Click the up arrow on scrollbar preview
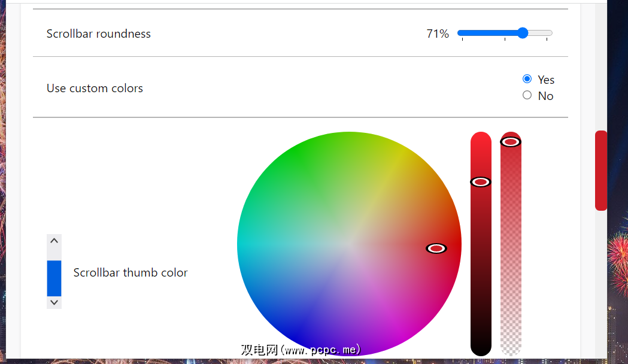The image size is (628, 364). (x=54, y=241)
